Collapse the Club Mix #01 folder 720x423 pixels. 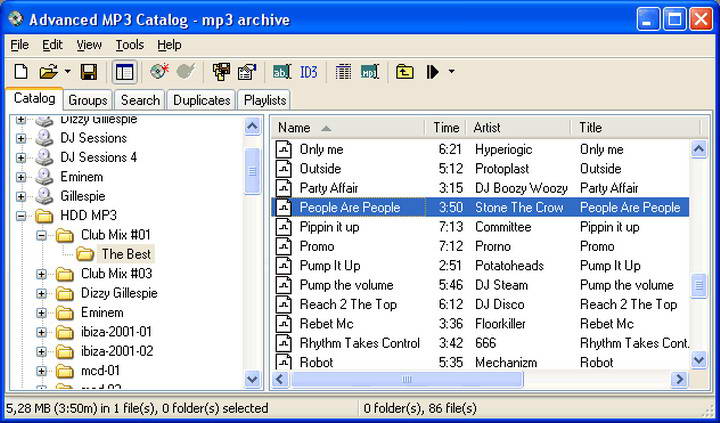42,236
